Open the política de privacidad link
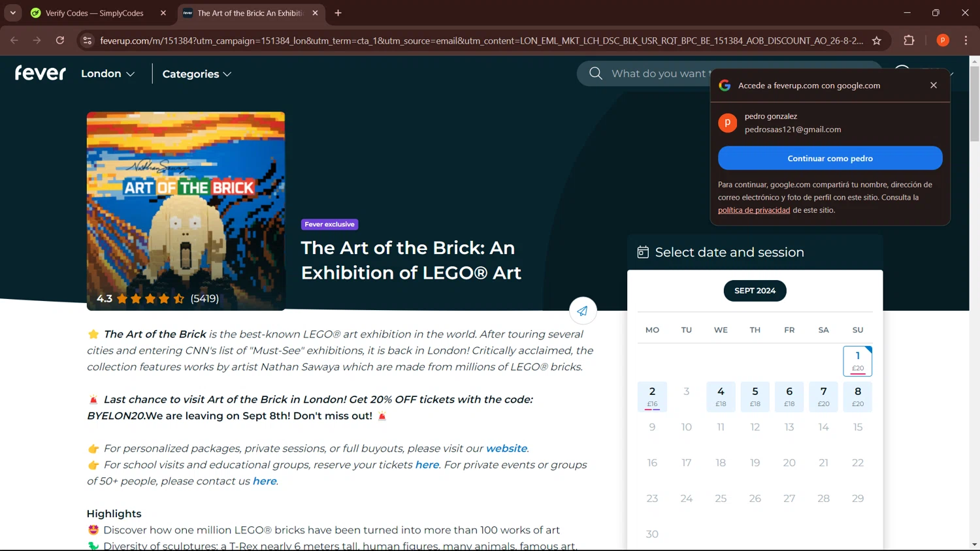Viewport: 980px width, 551px height. pyautogui.click(x=754, y=210)
